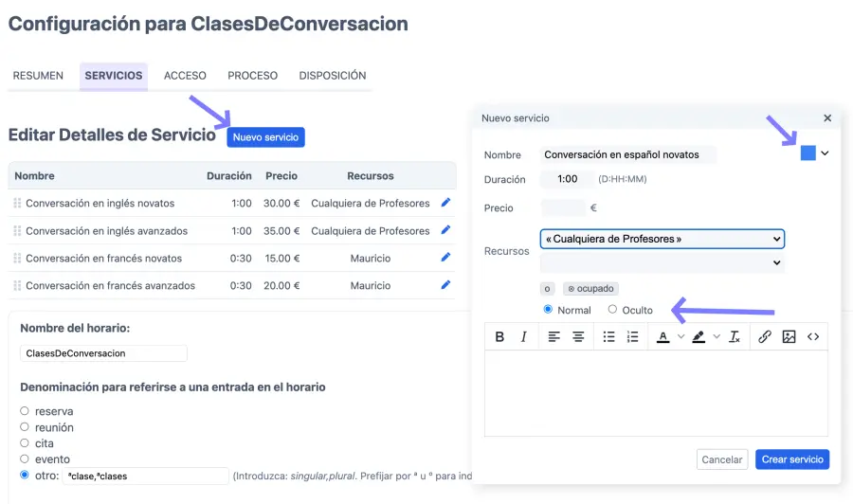Select the evento radio button
Image resolution: width=853 pixels, height=504 pixels.
pos(25,459)
